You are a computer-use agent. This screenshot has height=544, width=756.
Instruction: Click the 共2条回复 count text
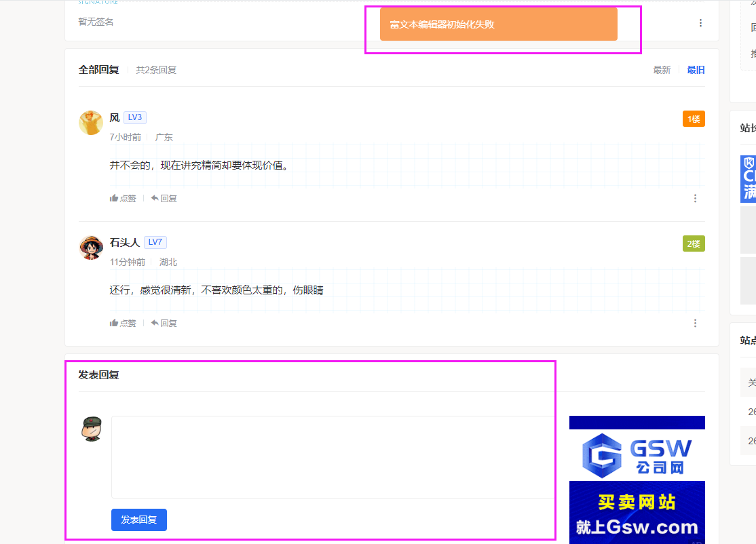156,71
